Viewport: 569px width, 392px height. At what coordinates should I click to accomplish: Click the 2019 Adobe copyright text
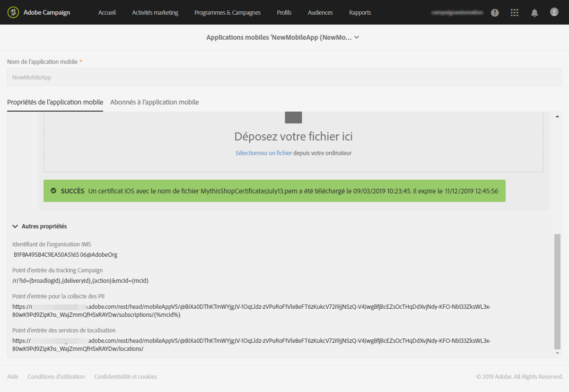[519, 377]
